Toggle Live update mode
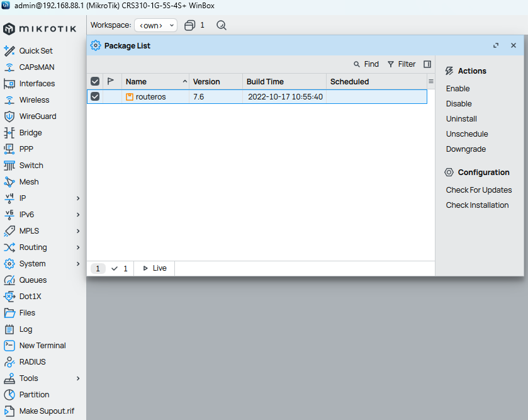528x420 pixels. point(155,268)
